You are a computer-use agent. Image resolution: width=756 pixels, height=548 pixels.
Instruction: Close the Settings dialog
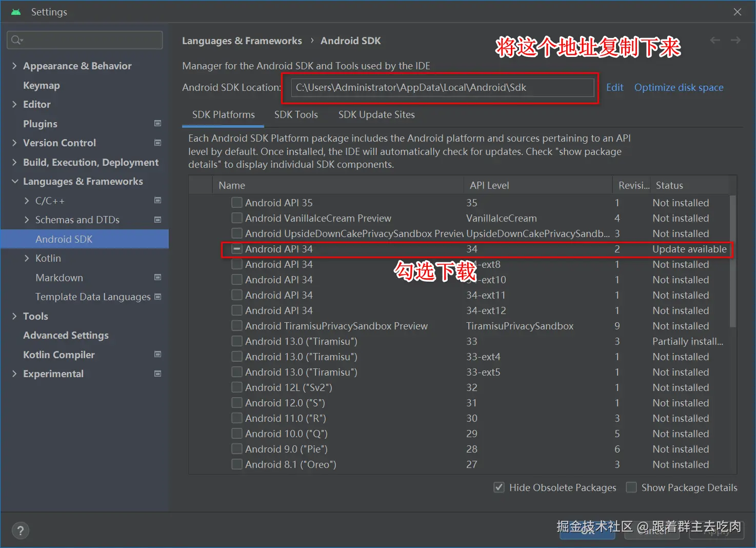(x=738, y=12)
